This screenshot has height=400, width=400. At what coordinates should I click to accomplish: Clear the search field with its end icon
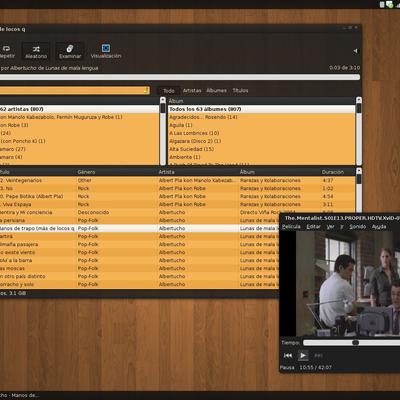(146, 90)
